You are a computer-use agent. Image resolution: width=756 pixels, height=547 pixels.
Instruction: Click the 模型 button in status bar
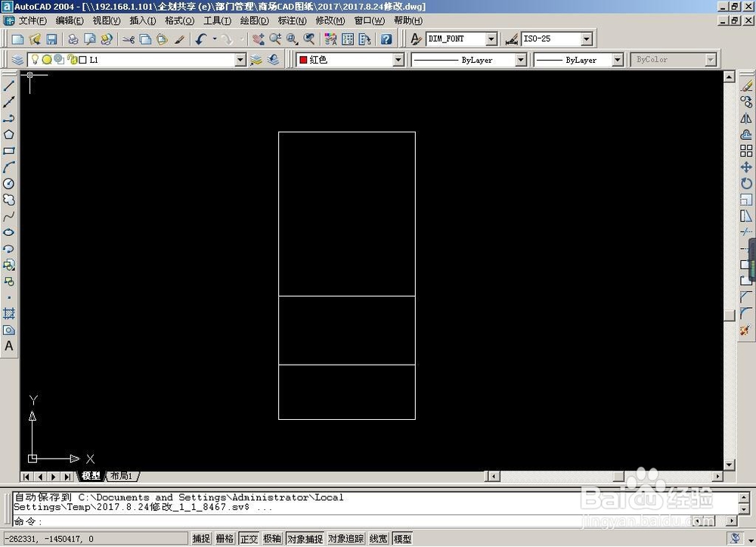coord(403,539)
